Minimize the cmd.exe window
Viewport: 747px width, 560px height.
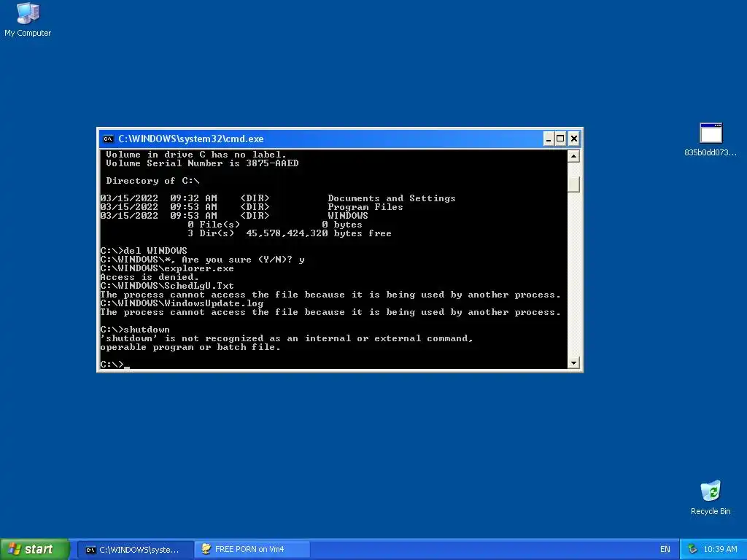click(x=549, y=139)
